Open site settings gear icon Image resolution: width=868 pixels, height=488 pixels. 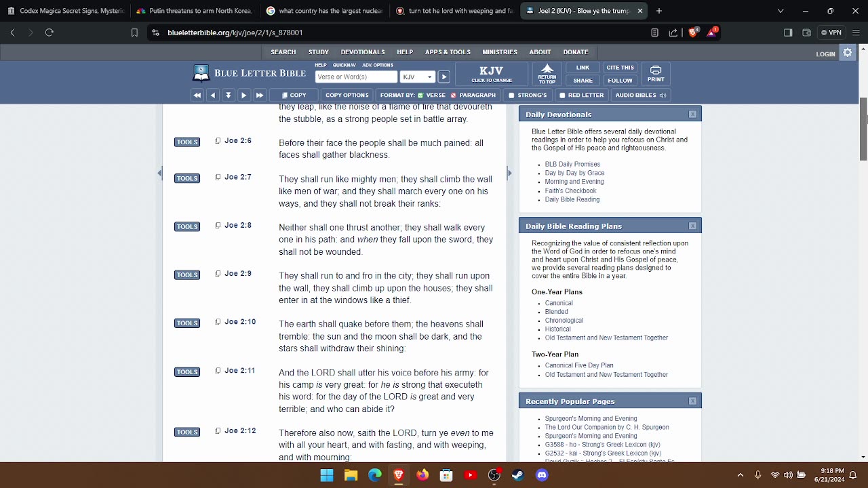coord(848,53)
